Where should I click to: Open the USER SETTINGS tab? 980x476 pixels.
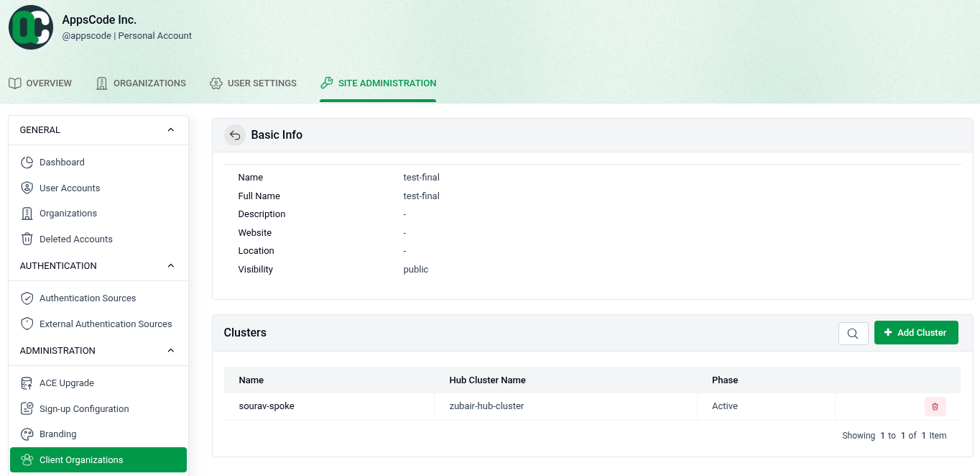click(x=253, y=83)
